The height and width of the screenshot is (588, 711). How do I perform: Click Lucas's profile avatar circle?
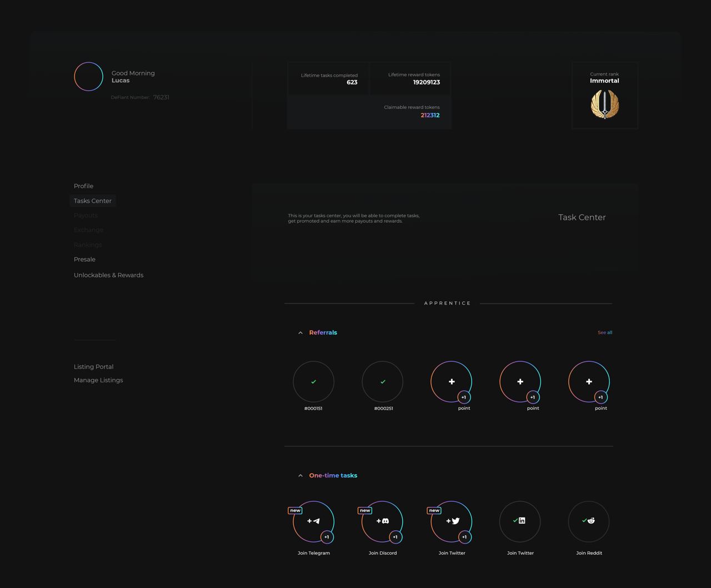point(88,76)
